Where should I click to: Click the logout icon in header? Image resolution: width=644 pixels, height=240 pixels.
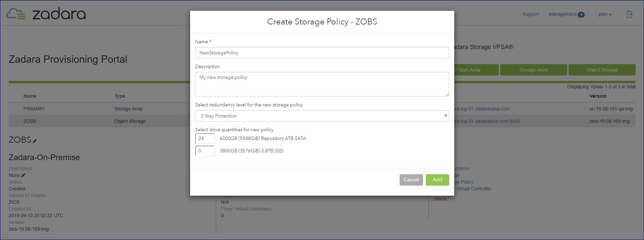pos(630,14)
